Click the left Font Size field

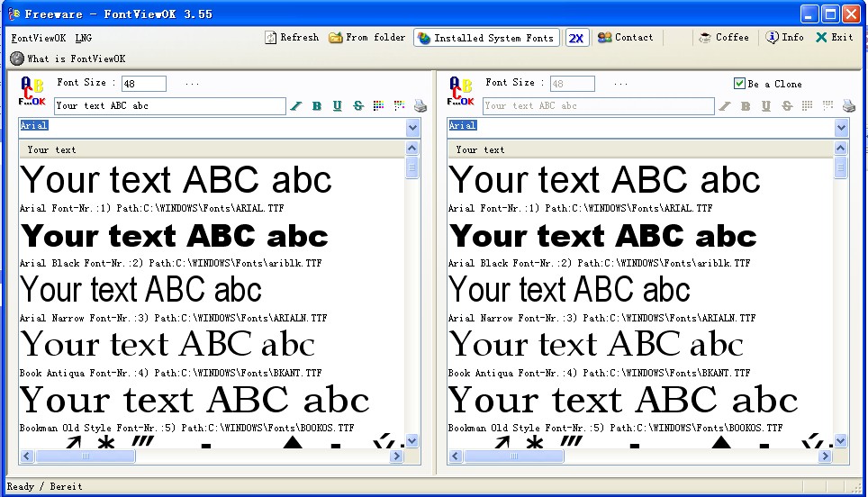point(143,84)
